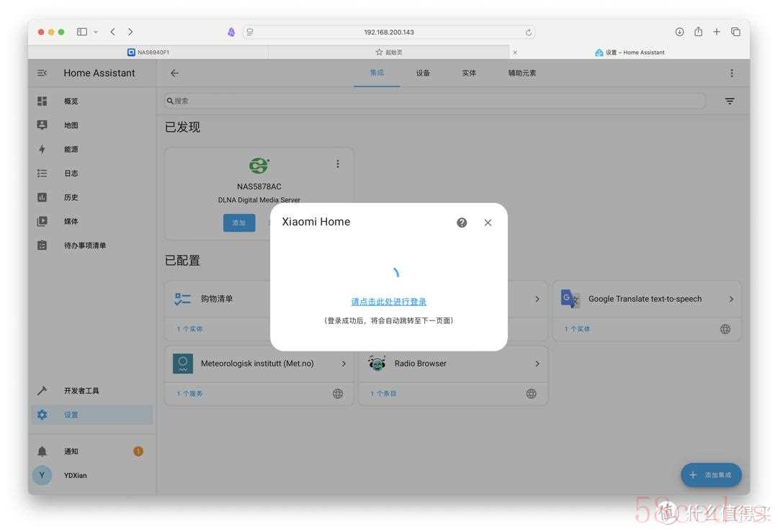
Task: Open the Radio Browser chevron
Action: (537, 364)
